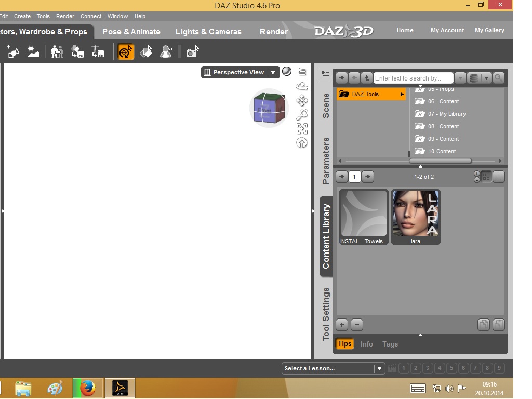Click the plus add button
This screenshot has width=532, height=399.
(342, 325)
